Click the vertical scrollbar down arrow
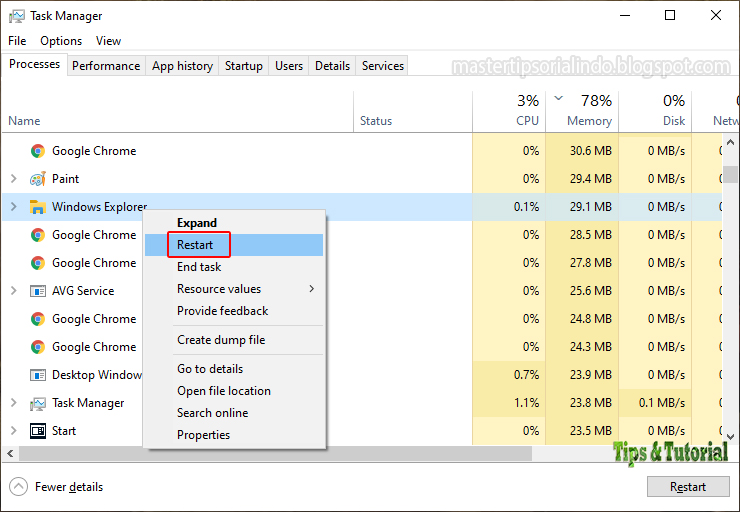The height and width of the screenshot is (512, 740). click(731, 437)
